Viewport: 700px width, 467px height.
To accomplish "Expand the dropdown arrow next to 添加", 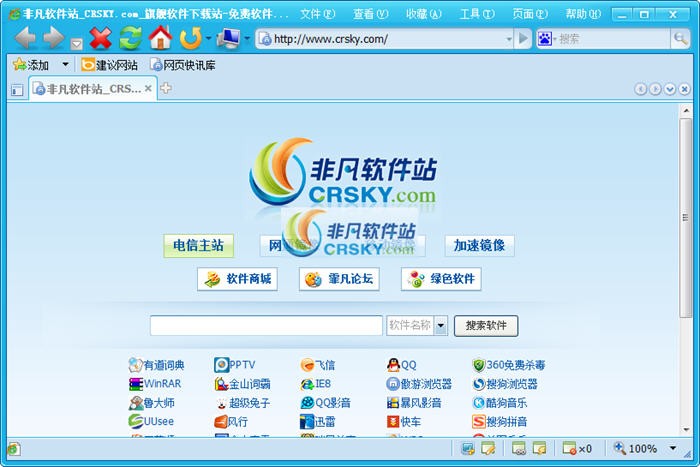I will [x=65, y=65].
